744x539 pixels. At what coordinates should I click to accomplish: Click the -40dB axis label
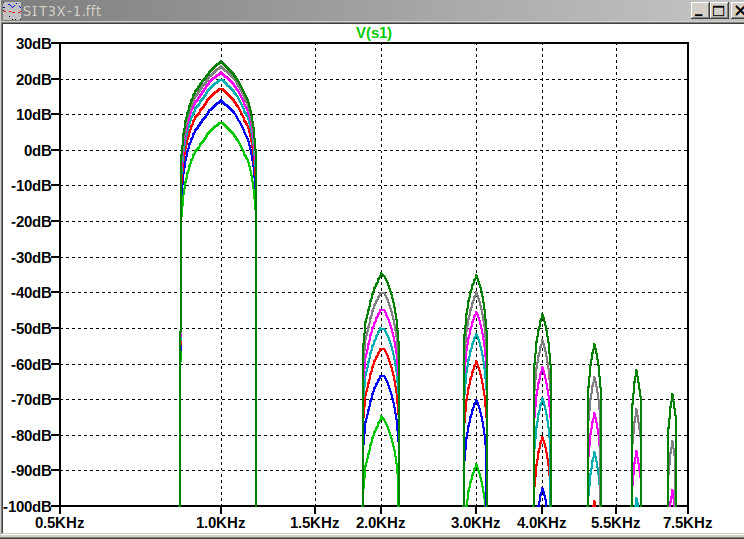point(31,293)
